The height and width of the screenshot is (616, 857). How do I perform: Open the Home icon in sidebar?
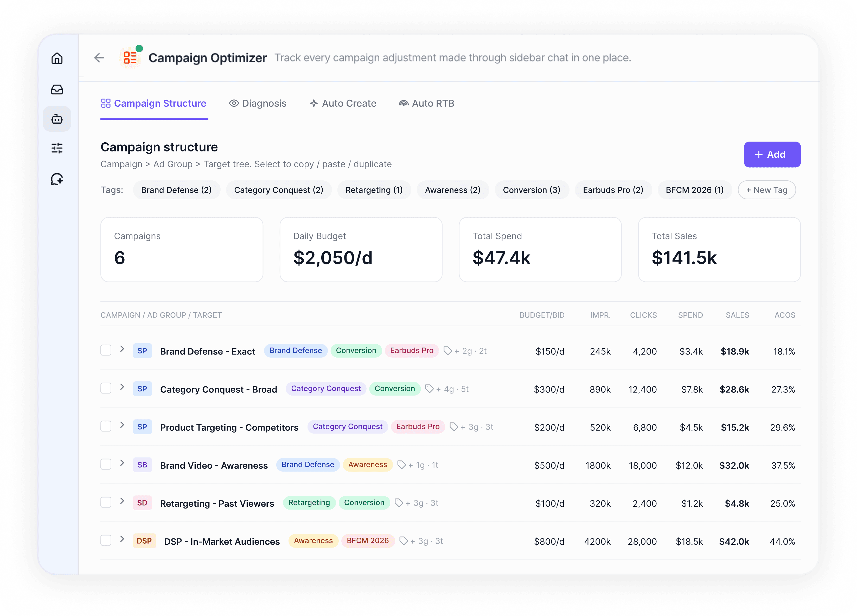(x=57, y=58)
